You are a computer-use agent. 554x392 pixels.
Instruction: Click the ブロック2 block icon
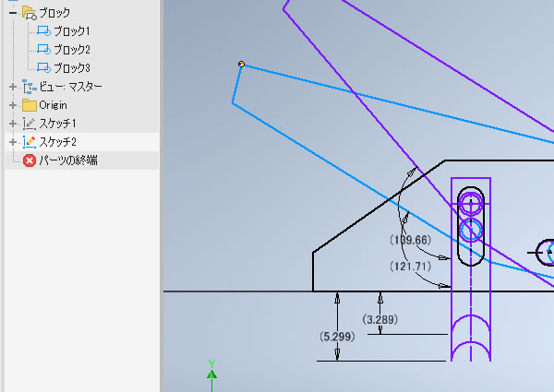click(x=43, y=50)
